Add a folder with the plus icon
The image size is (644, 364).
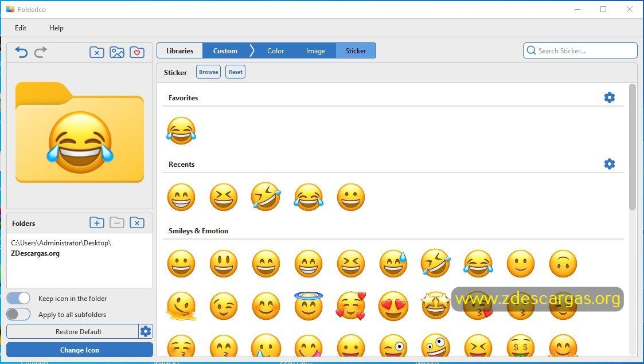pos(97,223)
